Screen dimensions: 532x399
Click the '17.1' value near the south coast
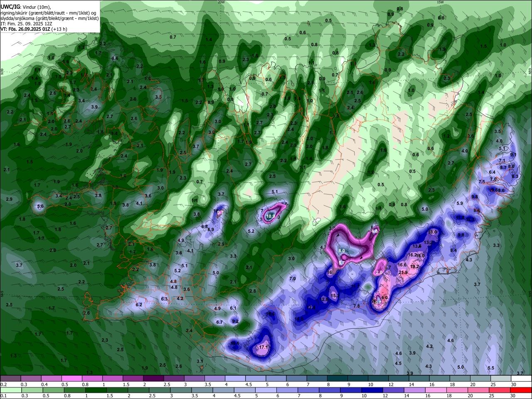click(x=264, y=347)
